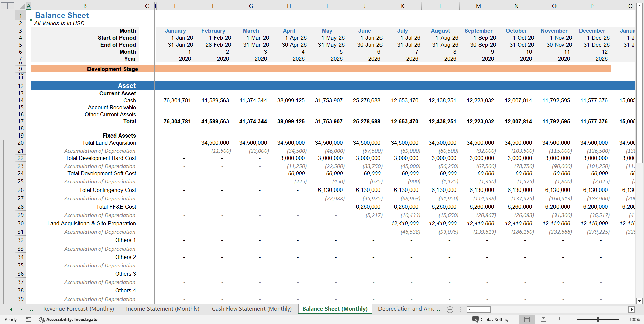Zoom in using the plus icon
Viewport: 644px width, 324px height.
click(x=623, y=319)
